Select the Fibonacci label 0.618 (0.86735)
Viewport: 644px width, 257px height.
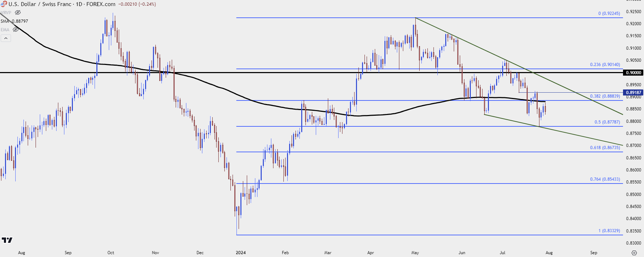point(605,148)
